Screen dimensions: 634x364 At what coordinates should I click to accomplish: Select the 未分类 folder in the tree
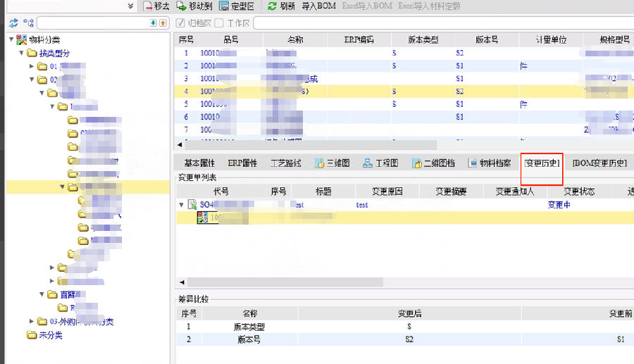[49, 335]
